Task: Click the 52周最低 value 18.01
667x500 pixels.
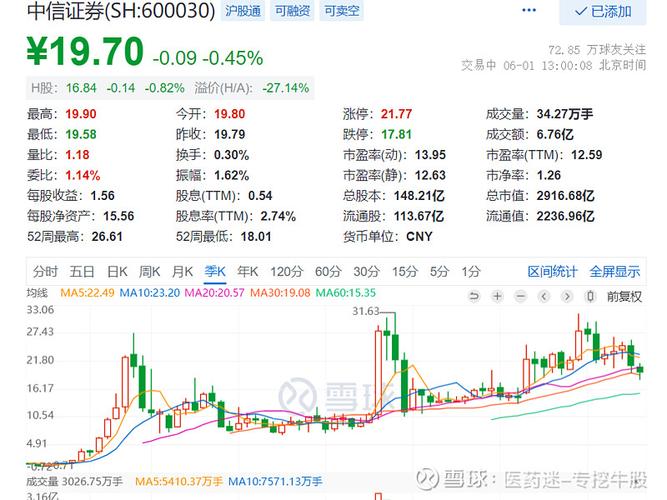Action: click(x=256, y=237)
